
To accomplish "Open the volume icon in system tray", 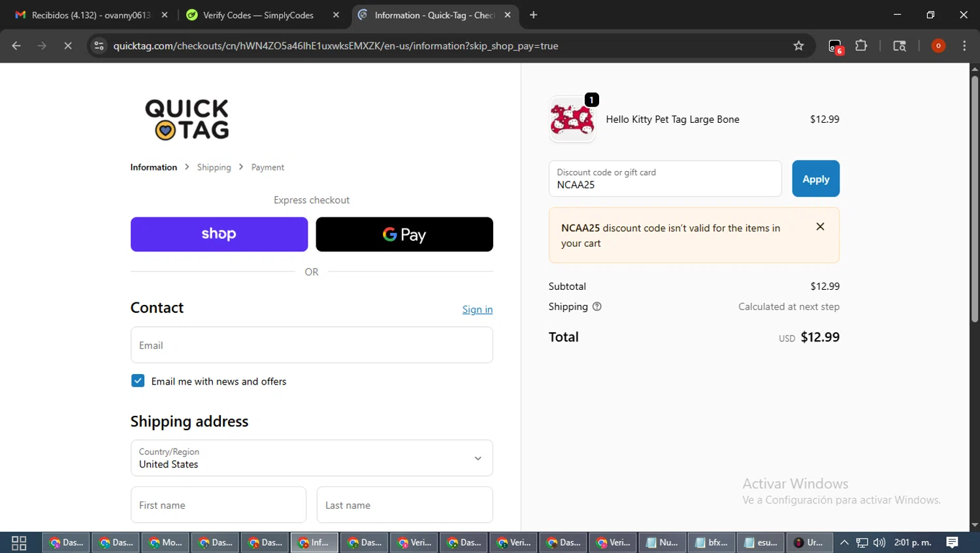I will (x=879, y=543).
